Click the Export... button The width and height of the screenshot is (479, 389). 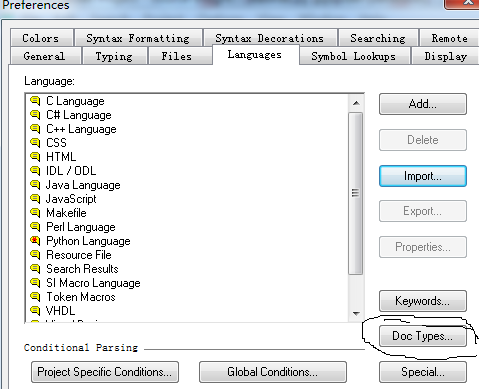[423, 211]
